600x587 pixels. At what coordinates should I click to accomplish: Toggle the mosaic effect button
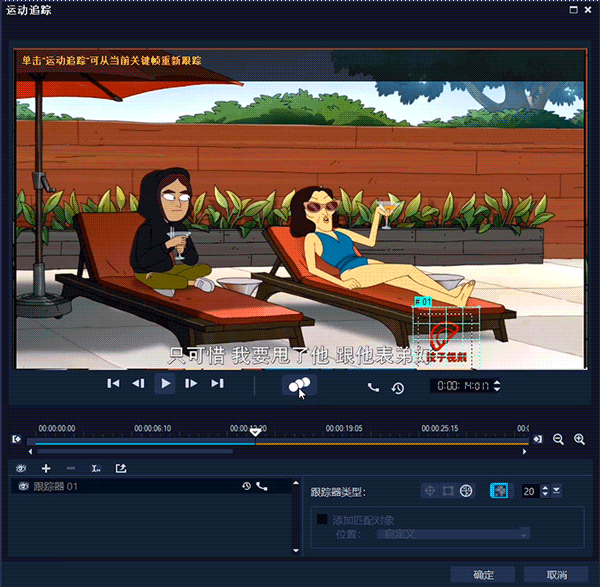[x=499, y=491]
